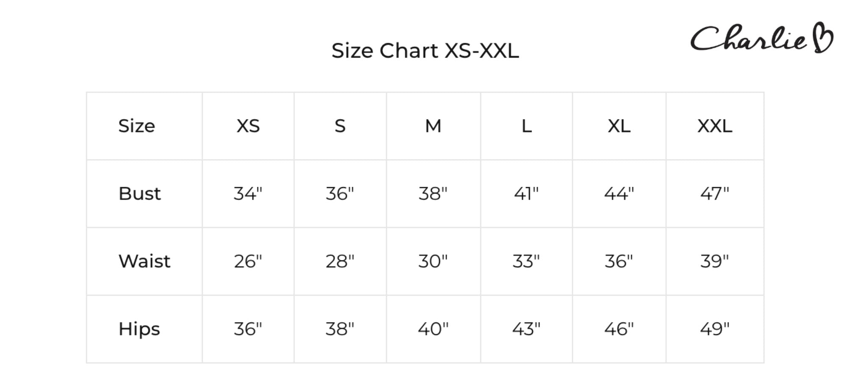This screenshot has height=385, width=868.
Task: Select the S size column header
Action: point(340,126)
